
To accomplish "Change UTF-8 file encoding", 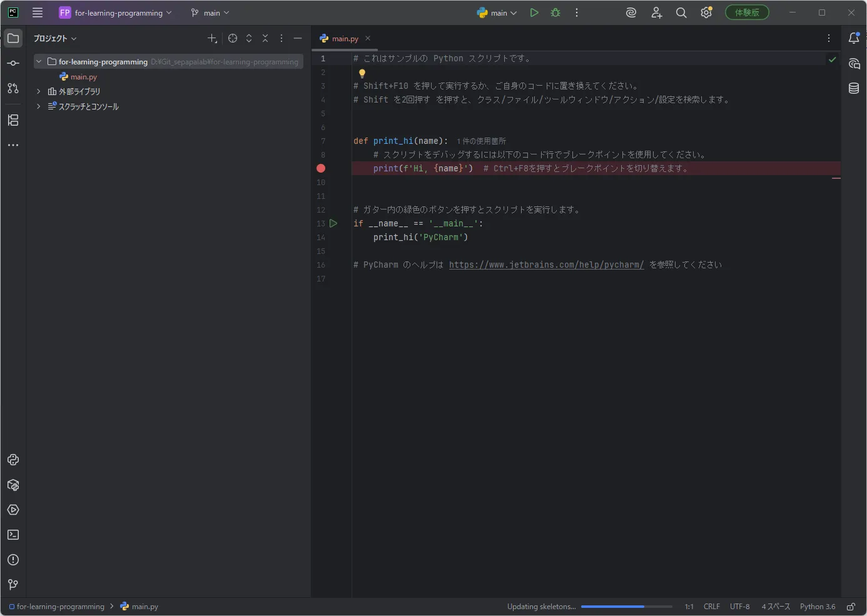I will pyautogui.click(x=739, y=607).
